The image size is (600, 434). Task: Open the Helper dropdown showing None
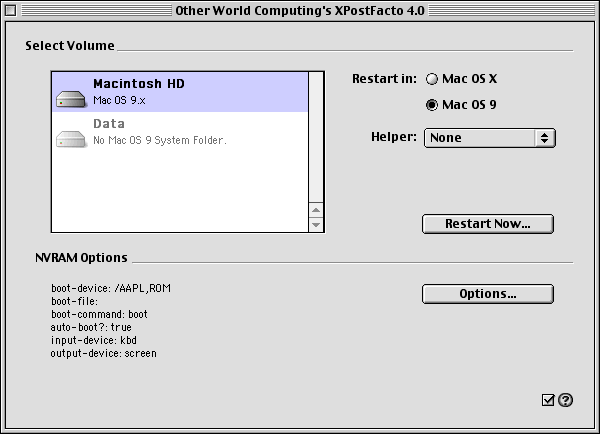(x=489, y=138)
